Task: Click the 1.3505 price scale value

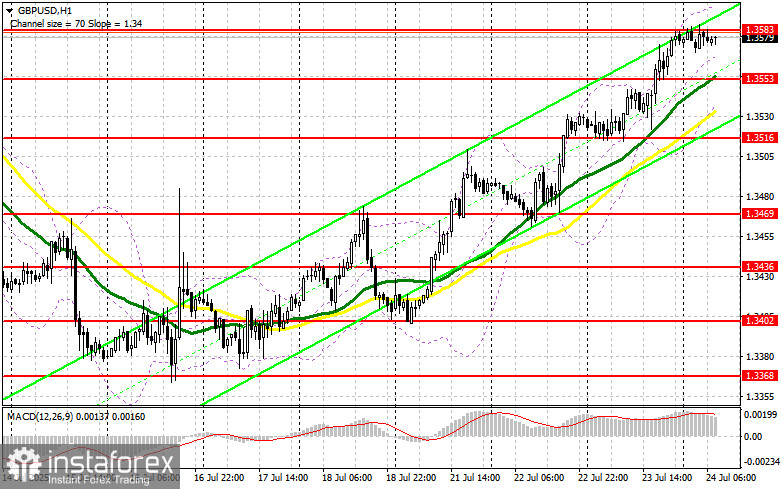Action: (x=760, y=157)
